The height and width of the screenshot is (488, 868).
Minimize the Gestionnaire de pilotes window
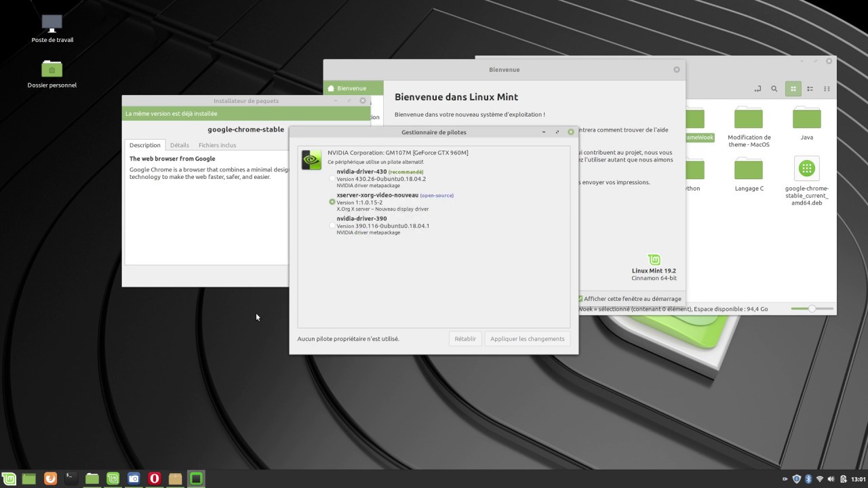click(544, 132)
